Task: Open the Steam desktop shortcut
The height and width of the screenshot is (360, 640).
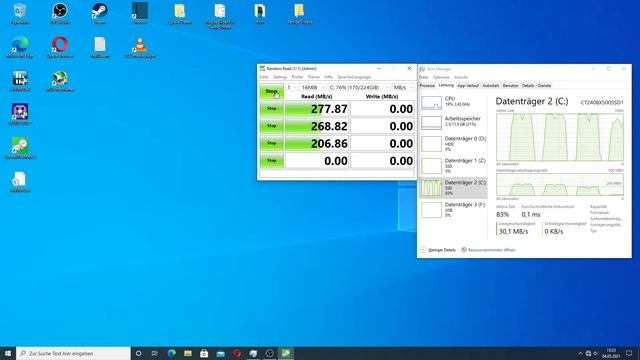Action: pos(100,13)
